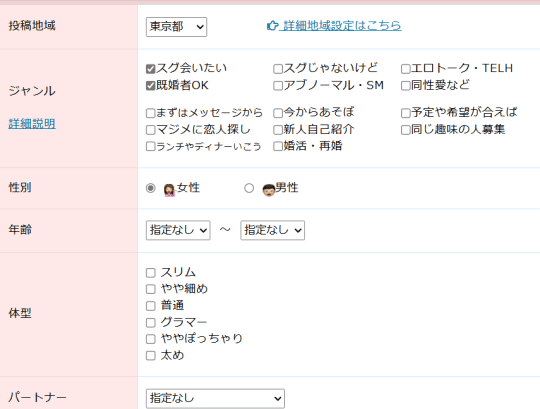Check the まずはメッセージから checkbox
Viewport: 540px width, 409px height.
(150, 113)
